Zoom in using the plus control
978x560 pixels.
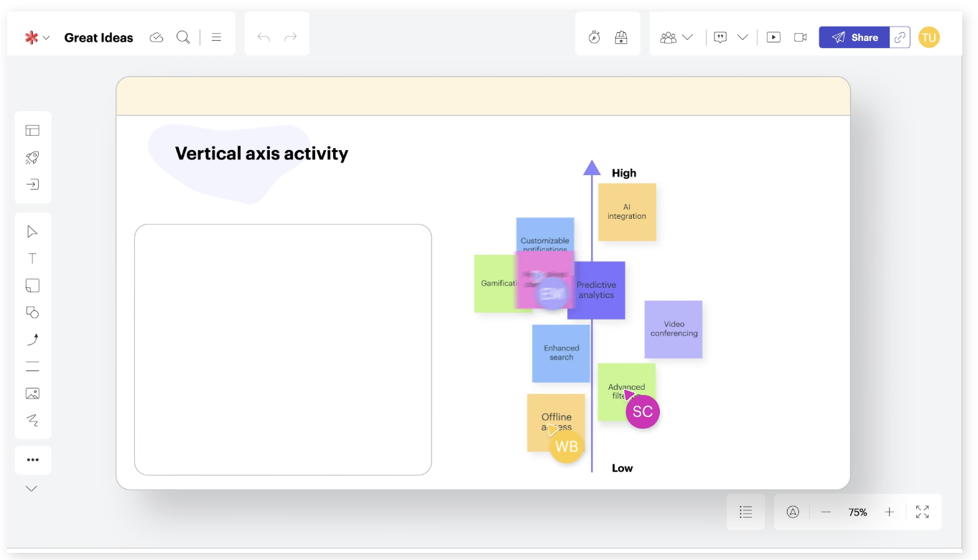point(889,512)
